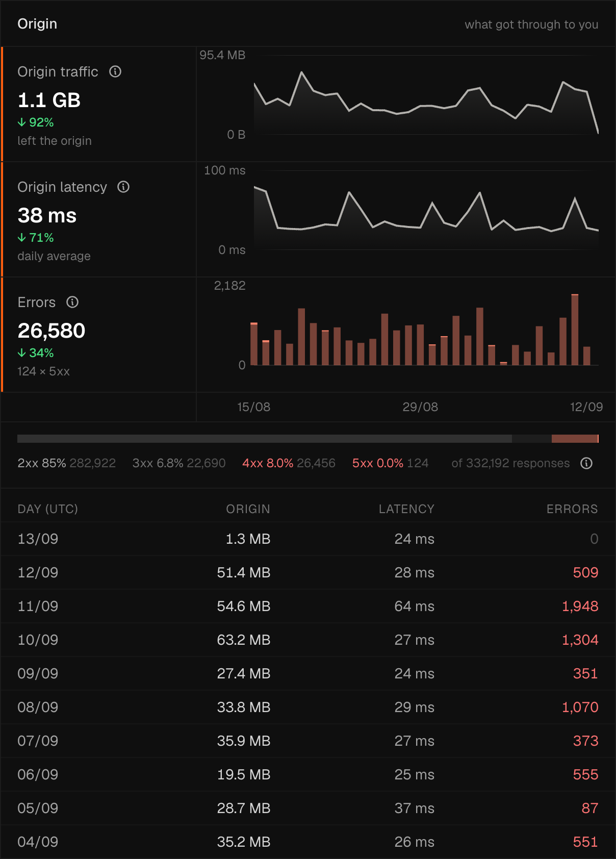
Task: Click the 2xx 85% 282,922 legend entry
Action: pyautogui.click(x=67, y=463)
